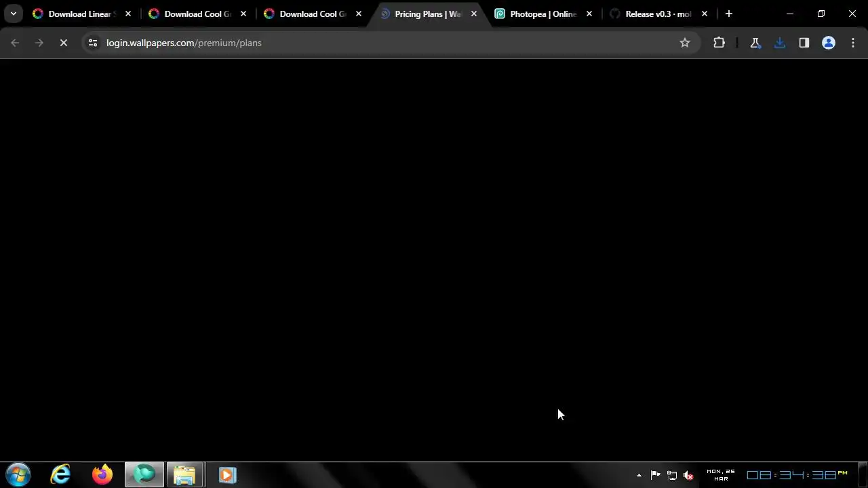Close the Pricing Plans tab
The height and width of the screenshot is (488, 868).
coord(474,14)
